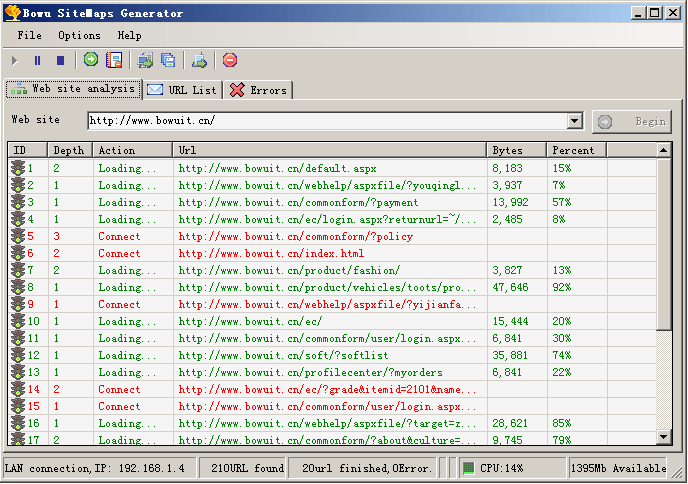This screenshot has height=484, width=688.
Task: Click the spider icon in row 15
Action: 18,406
